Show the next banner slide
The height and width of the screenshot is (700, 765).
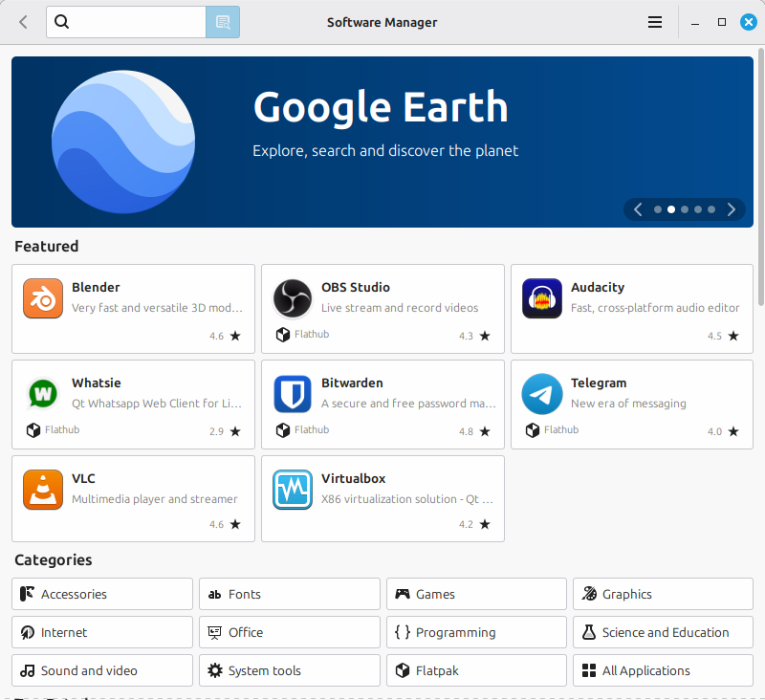tap(732, 209)
